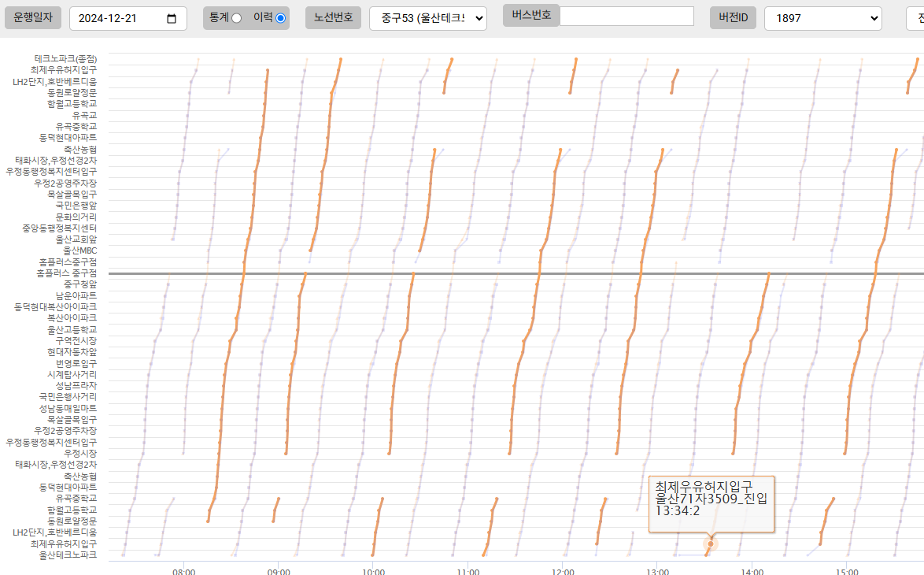The width and height of the screenshot is (924, 575).
Task: Select the 이력 radio button
Action: tap(280, 18)
